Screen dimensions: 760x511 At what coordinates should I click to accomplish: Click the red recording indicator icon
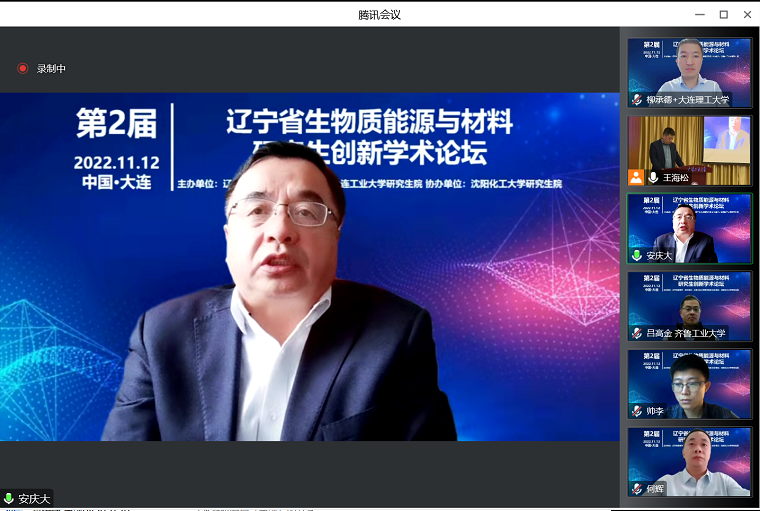click(x=23, y=68)
